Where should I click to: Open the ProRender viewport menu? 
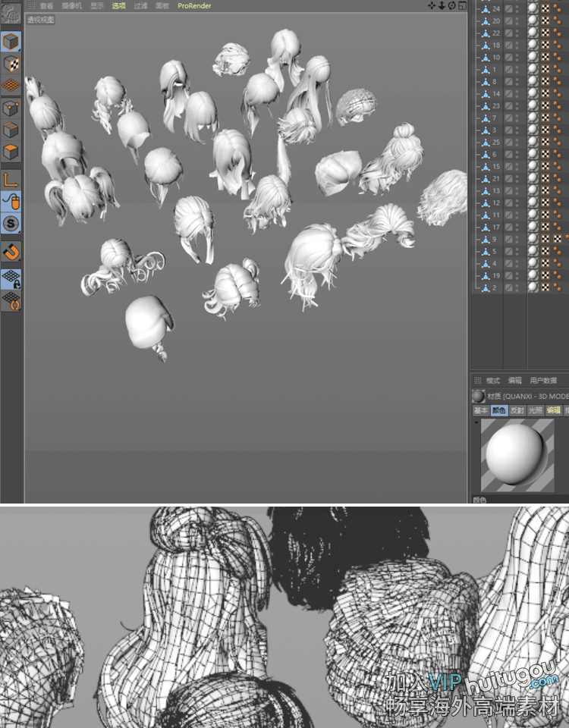point(194,5)
